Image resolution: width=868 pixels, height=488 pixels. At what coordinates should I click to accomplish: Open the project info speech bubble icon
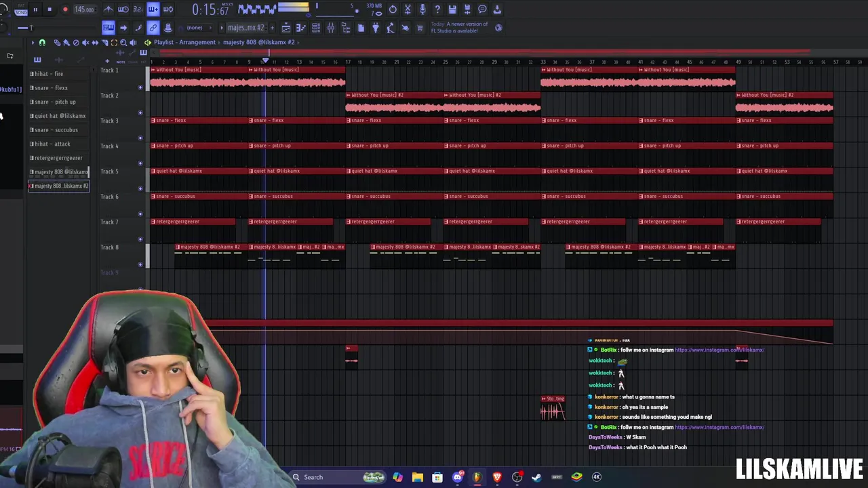[482, 9]
